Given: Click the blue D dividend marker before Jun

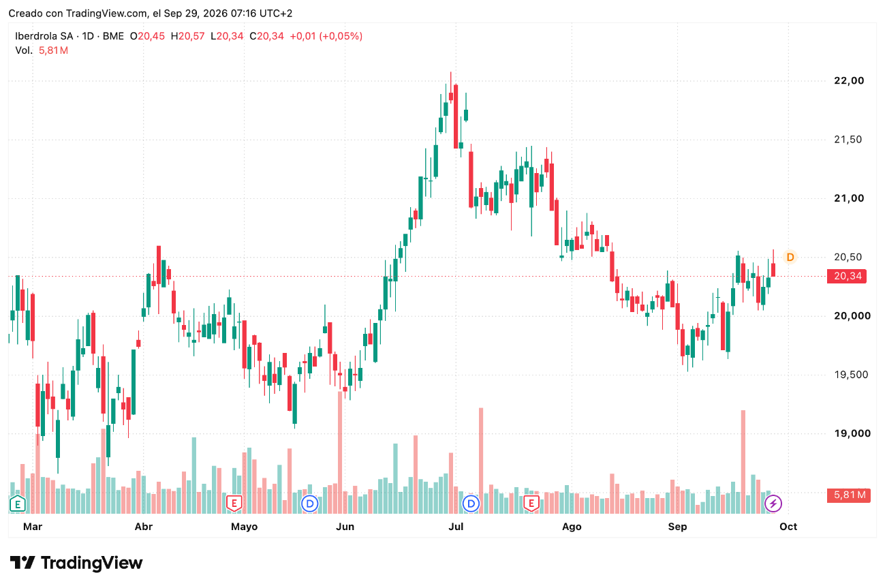Looking at the screenshot, I should [x=310, y=504].
